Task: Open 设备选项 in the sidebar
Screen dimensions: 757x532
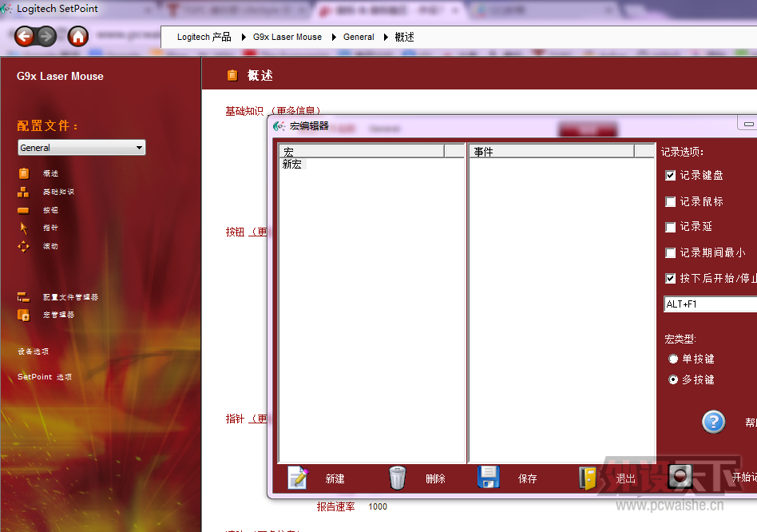Action: tap(34, 351)
